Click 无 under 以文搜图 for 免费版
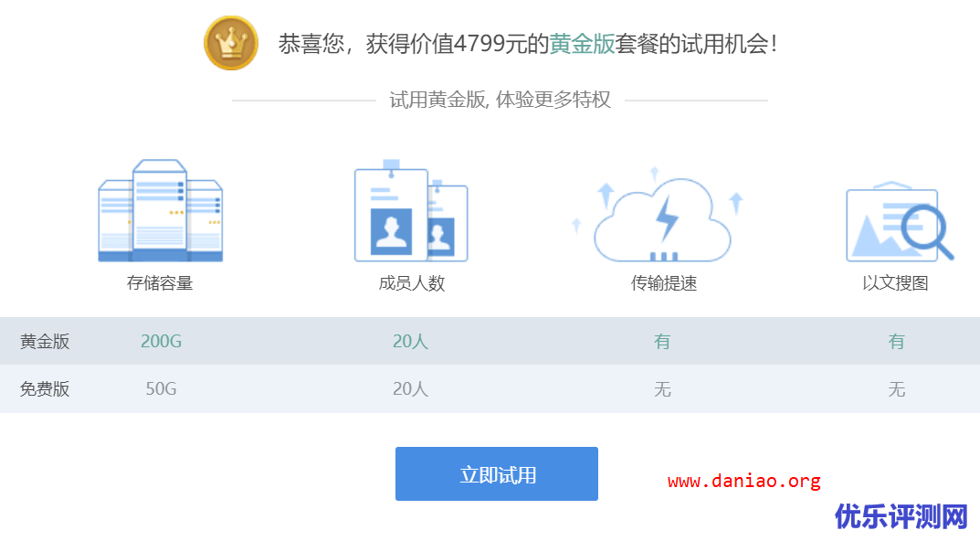The height and width of the screenshot is (541, 980). (x=898, y=389)
